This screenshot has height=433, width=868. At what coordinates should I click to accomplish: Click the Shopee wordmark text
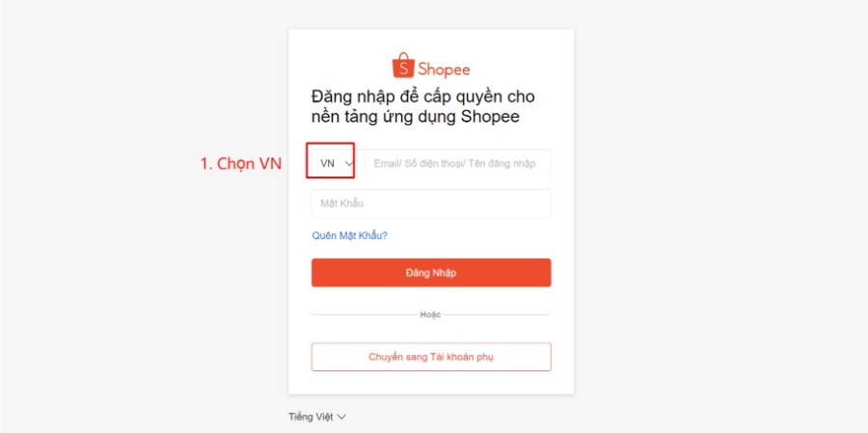444,69
